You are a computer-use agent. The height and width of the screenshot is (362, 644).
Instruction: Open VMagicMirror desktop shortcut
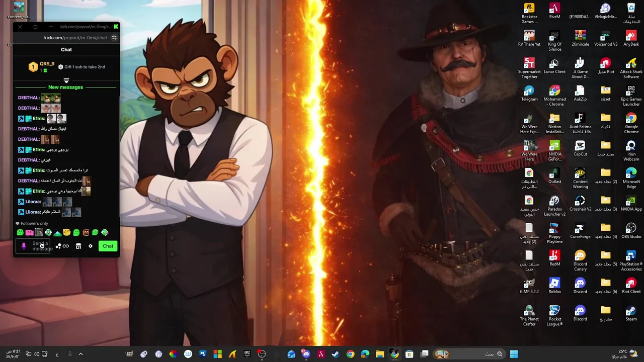[606, 11]
